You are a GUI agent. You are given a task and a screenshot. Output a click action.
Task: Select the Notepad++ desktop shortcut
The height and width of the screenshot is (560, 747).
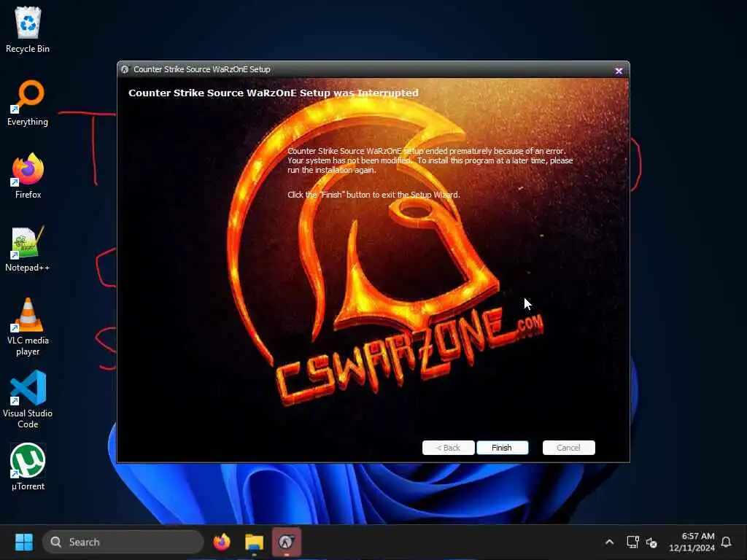28,249
